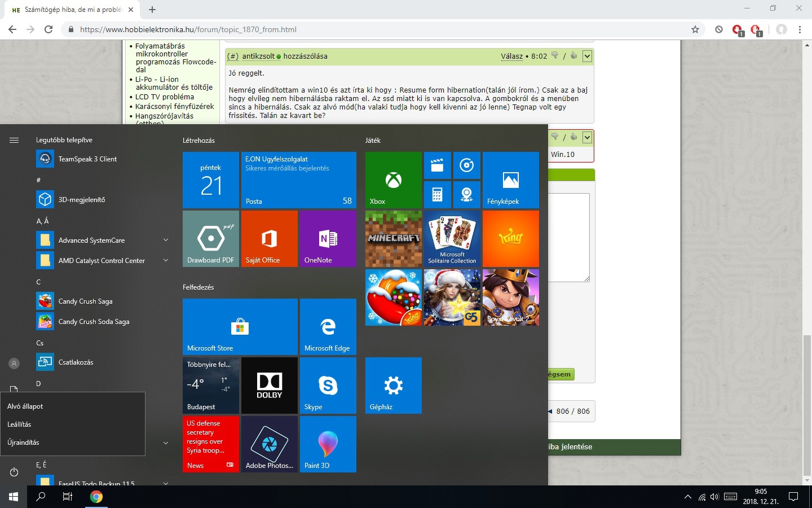Bookmark this page with the star icon
812x508 pixels.
[x=695, y=29]
